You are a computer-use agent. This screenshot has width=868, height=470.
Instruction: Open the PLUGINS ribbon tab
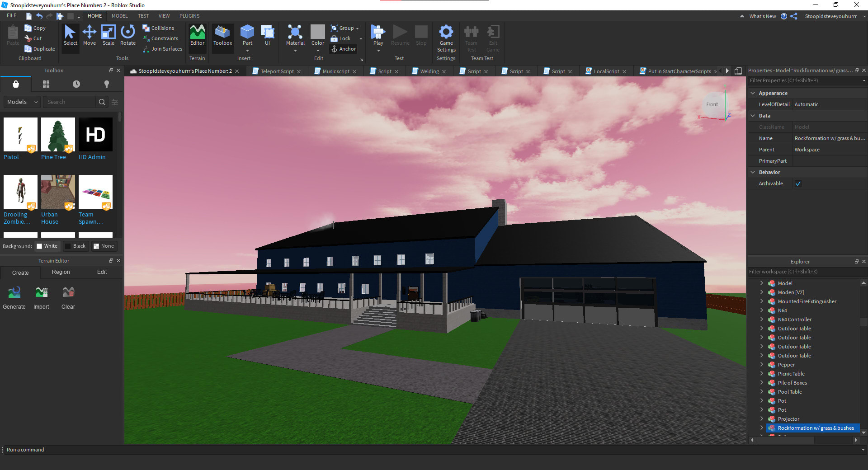[x=189, y=16]
